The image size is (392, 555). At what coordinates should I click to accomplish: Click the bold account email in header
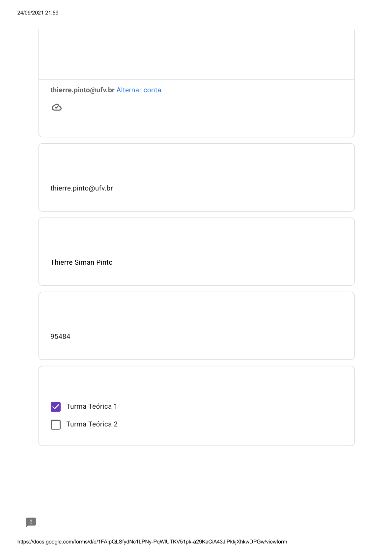82,90
